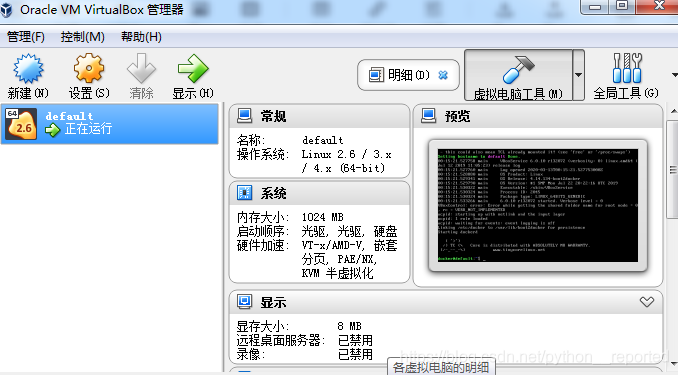
Task: Open the 管理(F) menu
Action: pyautogui.click(x=26, y=37)
